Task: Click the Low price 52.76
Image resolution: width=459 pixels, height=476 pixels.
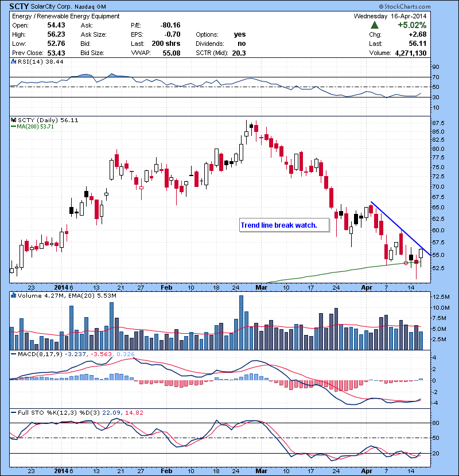Action: (x=56, y=44)
